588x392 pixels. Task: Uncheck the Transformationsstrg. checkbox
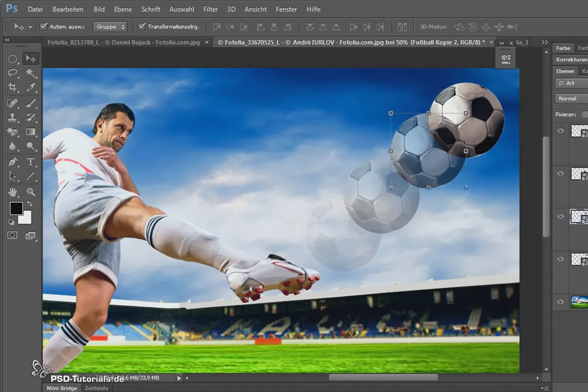[x=142, y=26]
